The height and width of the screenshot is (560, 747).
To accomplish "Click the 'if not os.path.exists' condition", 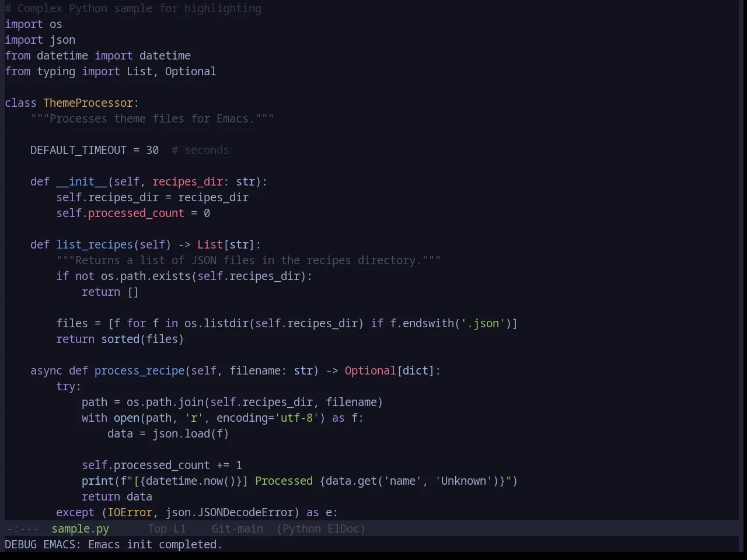I will point(184,276).
